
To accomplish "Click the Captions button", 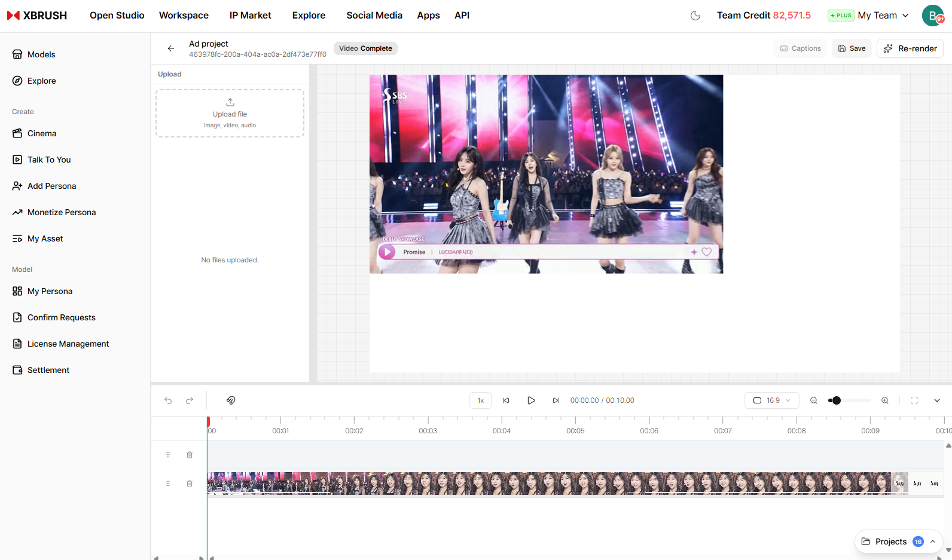I will (800, 48).
